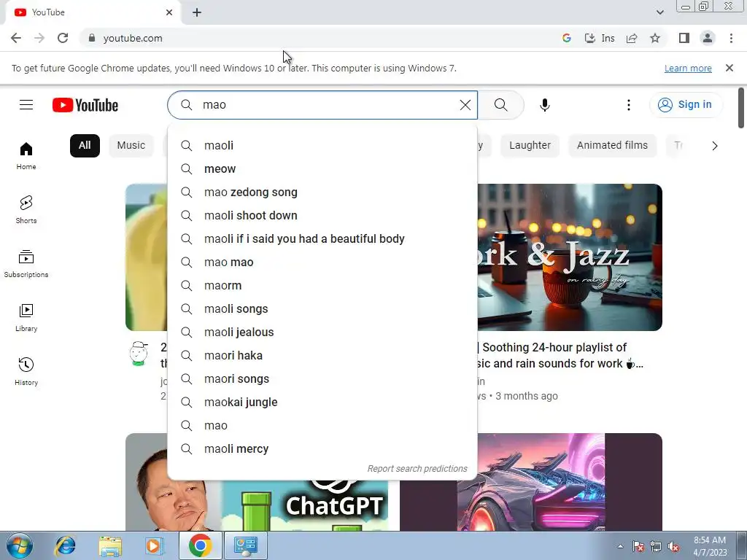The height and width of the screenshot is (560, 747).
Task: Expand the tab search dropdown arrow
Action: coord(659,12)
